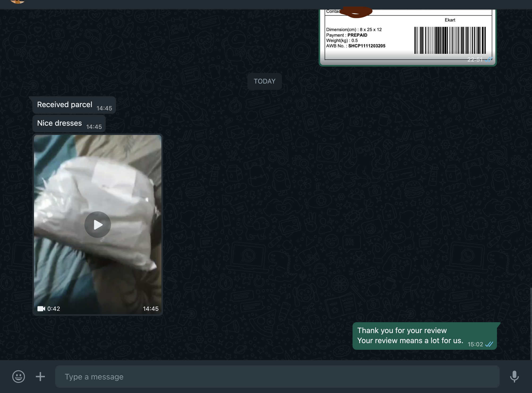This screenshot has height=393, width=532.
Task: Open the emoji picker
Action: pyautogui.click(x=19, y=376)
